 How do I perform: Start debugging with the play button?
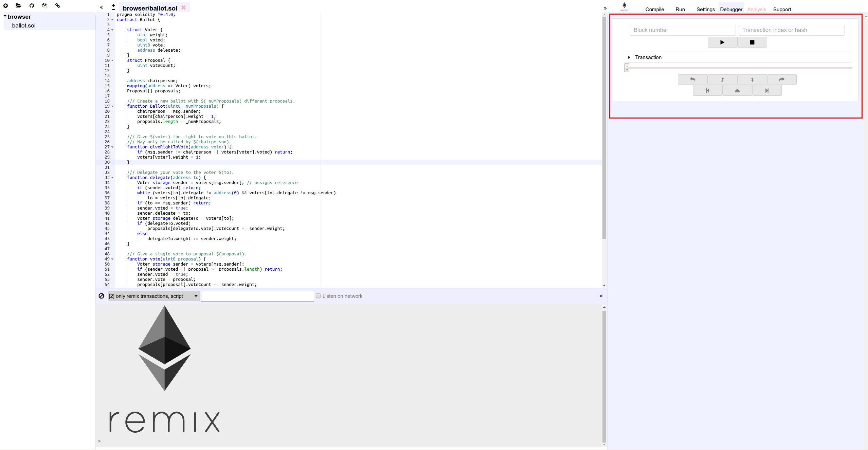click(x=722, y=42)
